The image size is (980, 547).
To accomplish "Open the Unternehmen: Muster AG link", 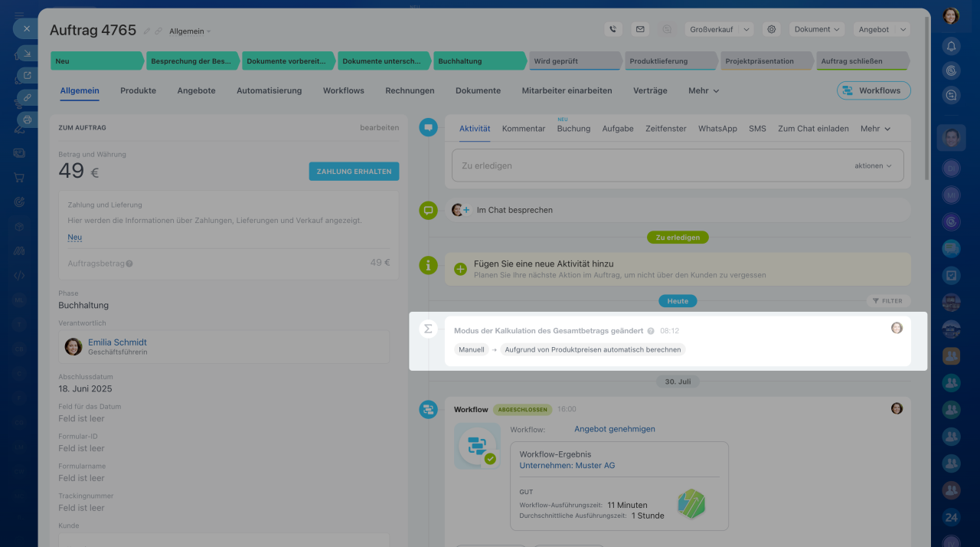I will 567,465.
